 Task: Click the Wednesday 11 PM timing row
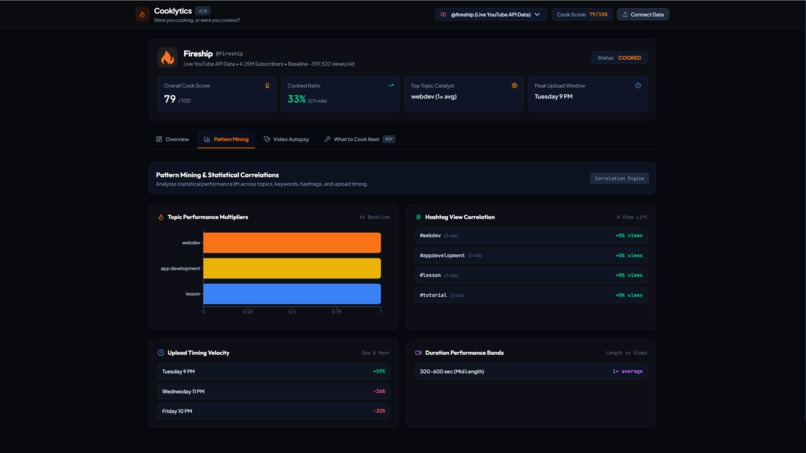pyautogui.click(x=273, y=391)
